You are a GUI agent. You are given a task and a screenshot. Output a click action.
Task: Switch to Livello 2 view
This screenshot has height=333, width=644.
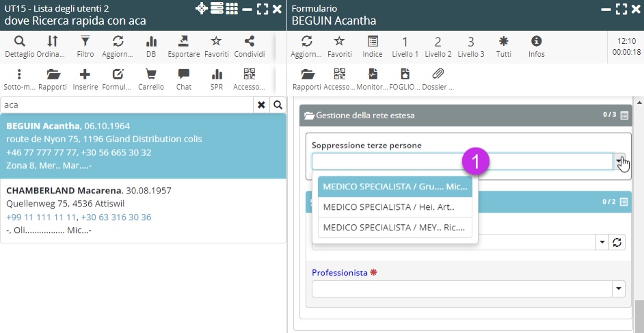[x=438, y=46]
